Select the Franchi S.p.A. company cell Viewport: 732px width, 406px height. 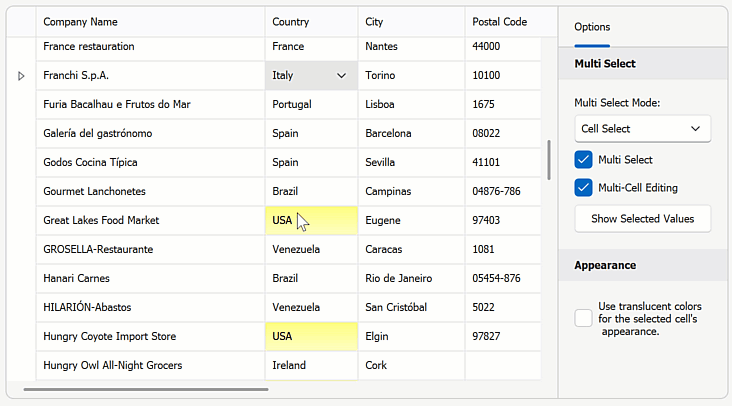[x=150, y=76]
